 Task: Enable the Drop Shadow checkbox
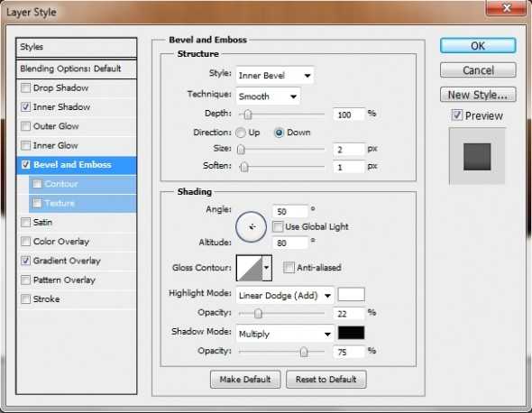point(25,87)
